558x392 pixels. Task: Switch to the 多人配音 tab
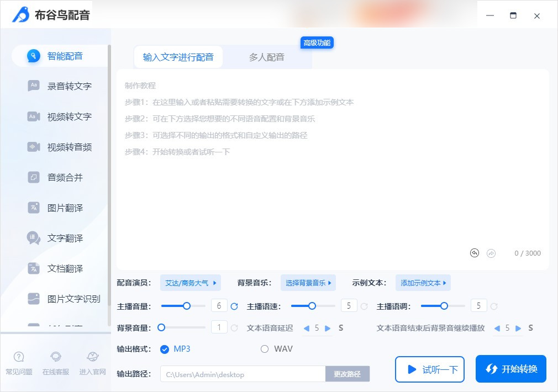[x=267, y=57]
